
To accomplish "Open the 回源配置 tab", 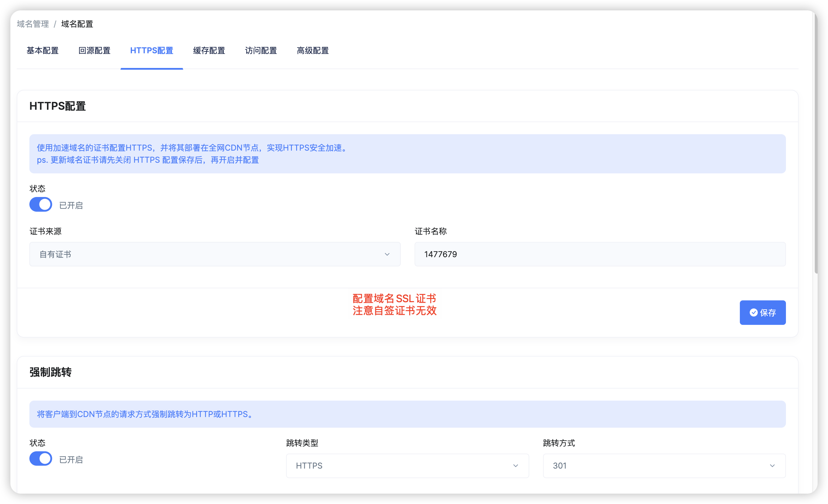I will click(94, 51).
